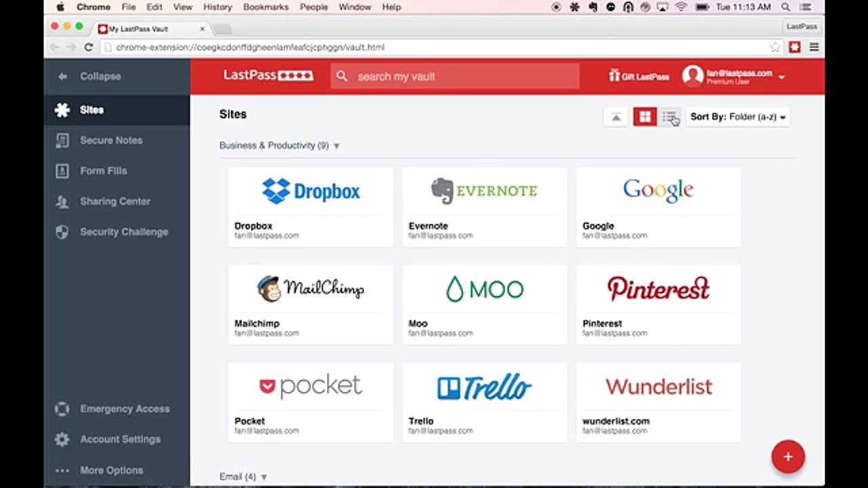Viewport: 868px width, 488px height.
Task: Open the Apple menu
Action: 60,7
